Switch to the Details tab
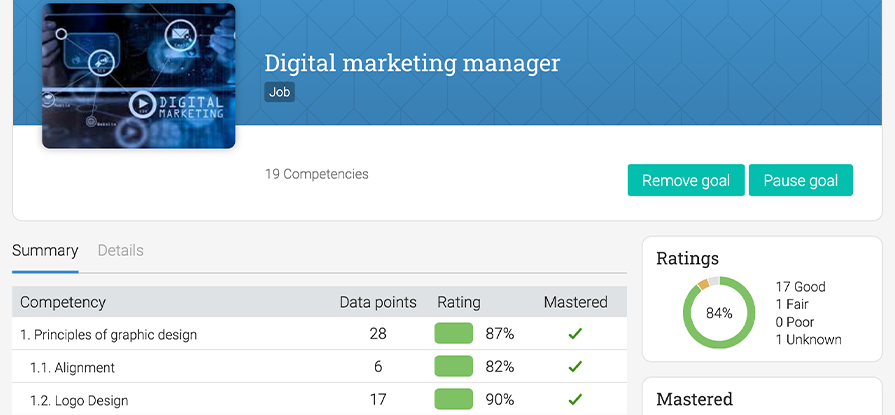The height and width of the screenshot is (415, 895). coord(120,251)
